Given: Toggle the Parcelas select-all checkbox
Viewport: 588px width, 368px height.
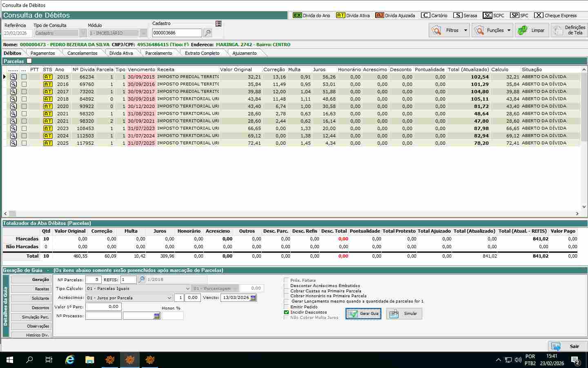Looking at the screenshot, I should click(x=29, y=61).
